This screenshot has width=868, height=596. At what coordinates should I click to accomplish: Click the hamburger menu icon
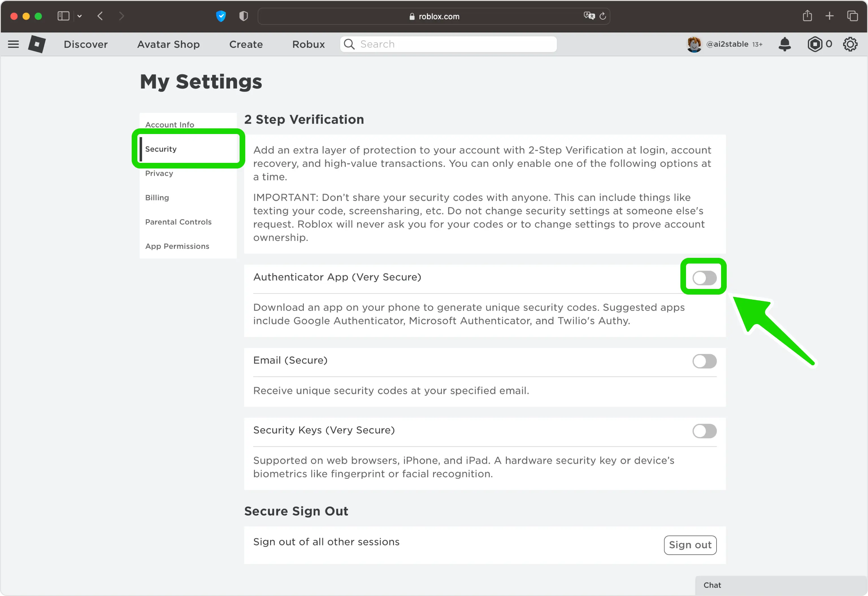[14, 44]
